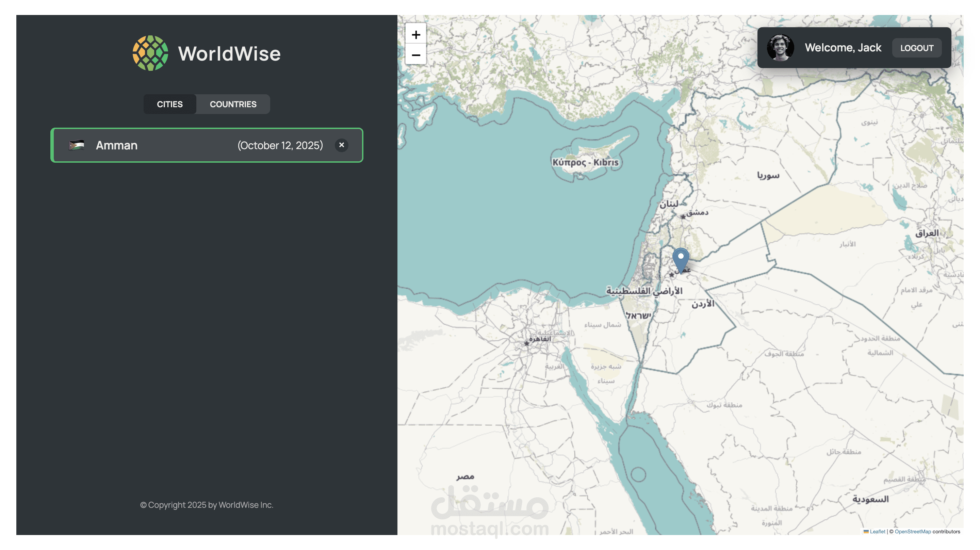
Task: Switch to the Cities tab
Action: pyautogui.click(x=170, y=104)
